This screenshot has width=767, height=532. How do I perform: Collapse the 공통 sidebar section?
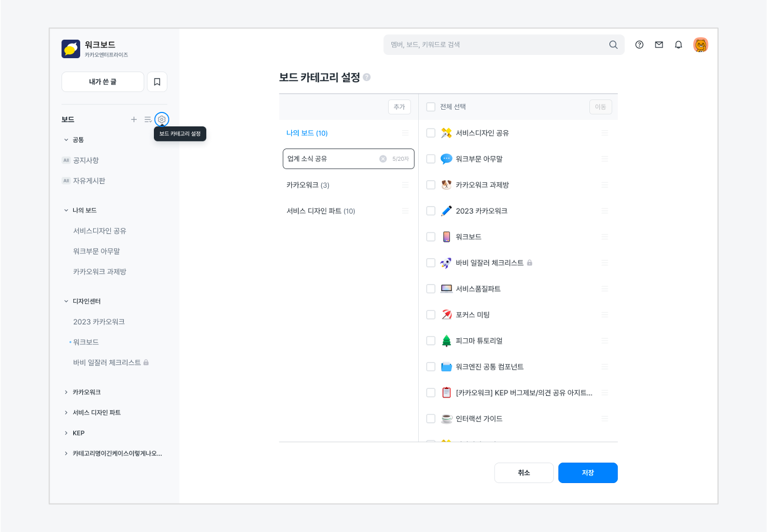[66, 140]
